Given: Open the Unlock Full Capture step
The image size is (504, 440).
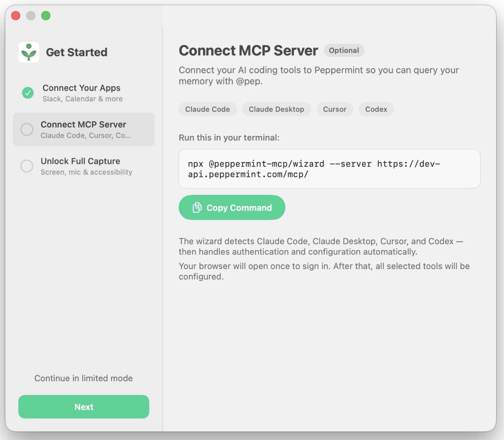Looking at the screenshot, I should (83, 166).
